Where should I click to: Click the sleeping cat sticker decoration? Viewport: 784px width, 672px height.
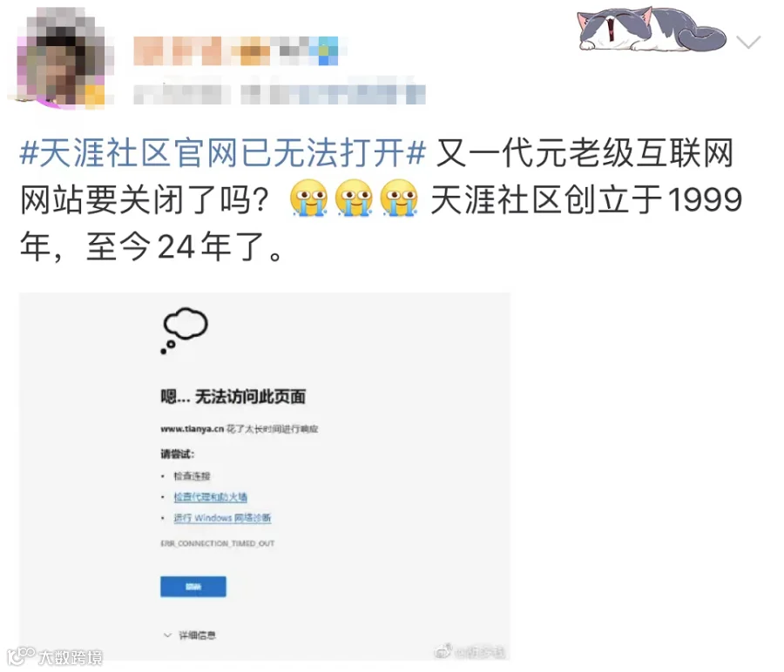[652, 29]
